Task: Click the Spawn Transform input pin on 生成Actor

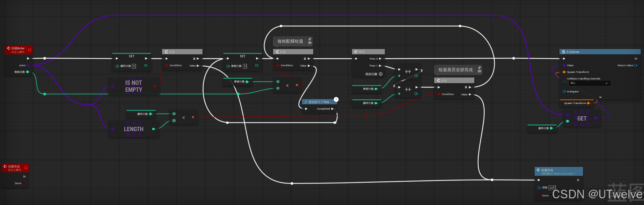Action: 564,72
